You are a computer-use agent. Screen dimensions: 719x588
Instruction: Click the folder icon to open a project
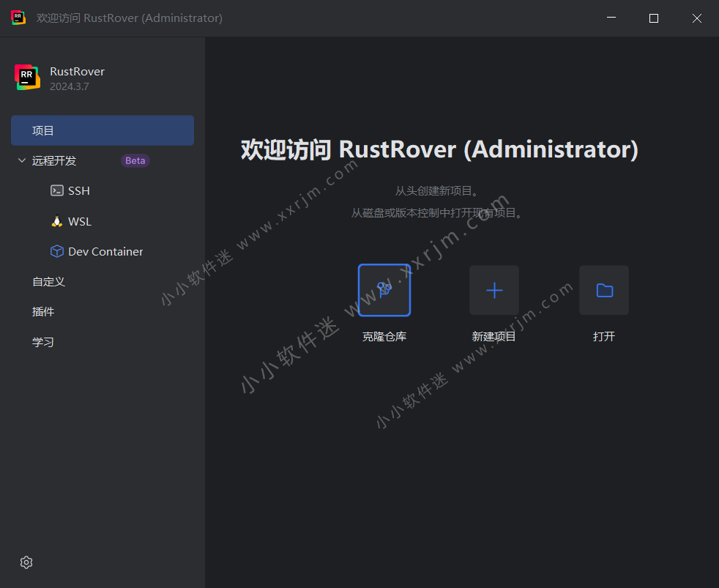click(604, 290)
